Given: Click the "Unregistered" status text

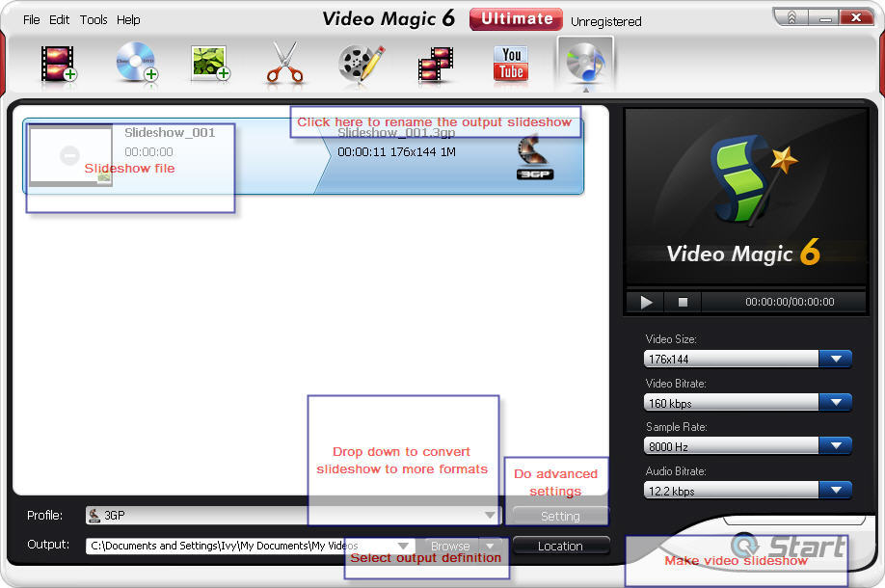Looking at the screenshot, I should [x=606, y=21].
